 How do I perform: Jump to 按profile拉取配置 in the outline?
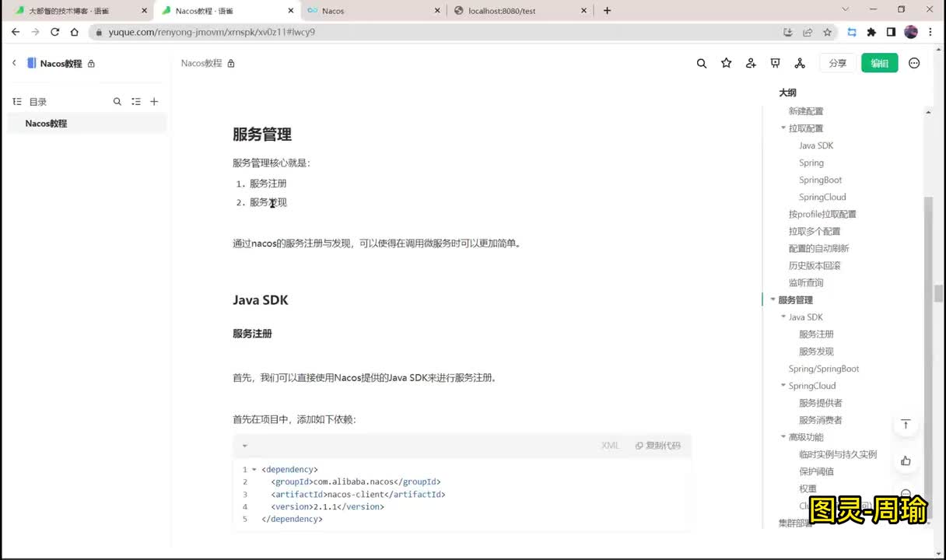tap(822, 214)
